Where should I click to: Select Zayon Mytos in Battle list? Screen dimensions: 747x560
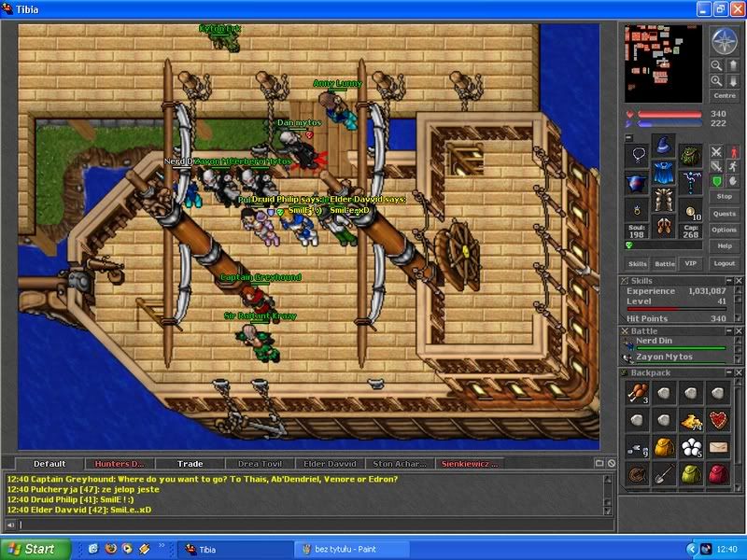click(676, 357)
